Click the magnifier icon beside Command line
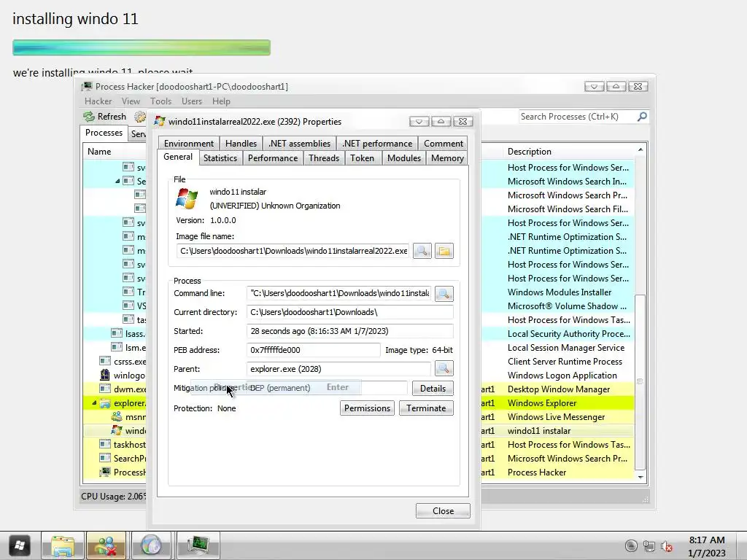The image size is (747, 560). (x=444, y=294)
